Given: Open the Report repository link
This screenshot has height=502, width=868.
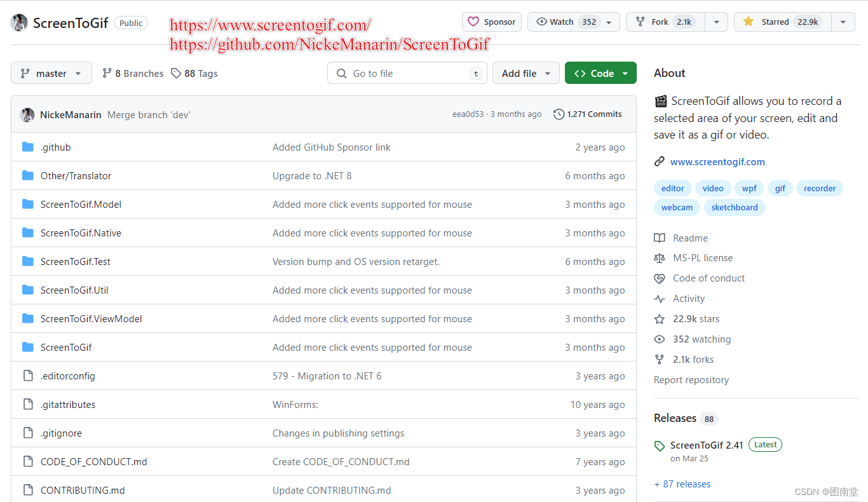Looking at the screenshot, I should tap(691, 380).
